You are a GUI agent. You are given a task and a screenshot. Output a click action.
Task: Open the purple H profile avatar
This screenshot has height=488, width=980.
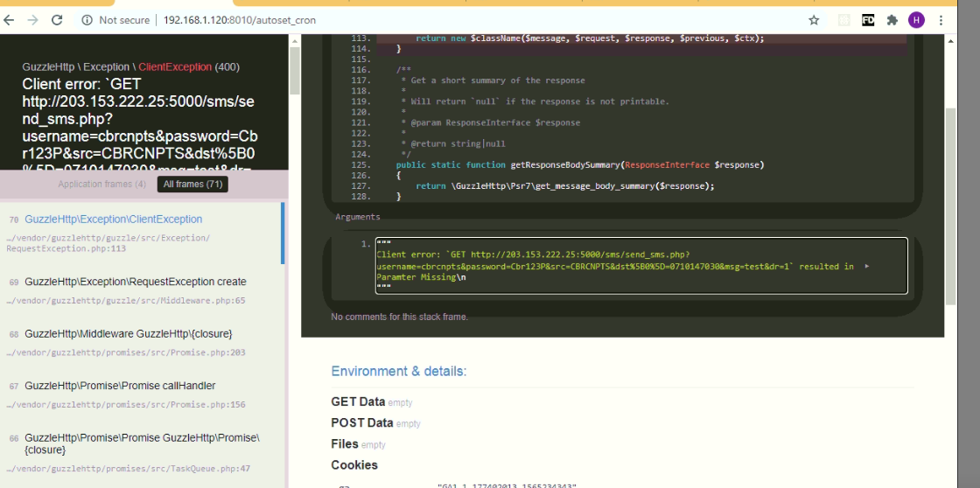pyautogui.click(x=916, y=20)
